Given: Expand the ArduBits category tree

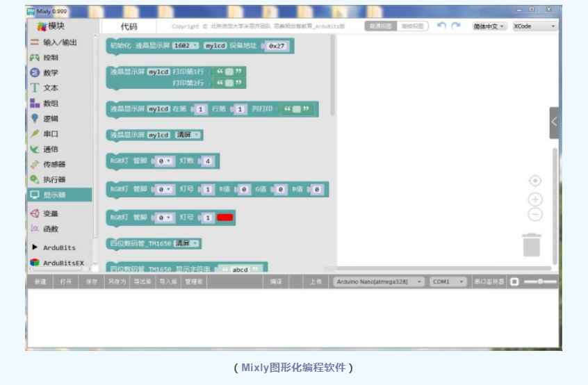Looking at the screenshot, I should point(35,247).
